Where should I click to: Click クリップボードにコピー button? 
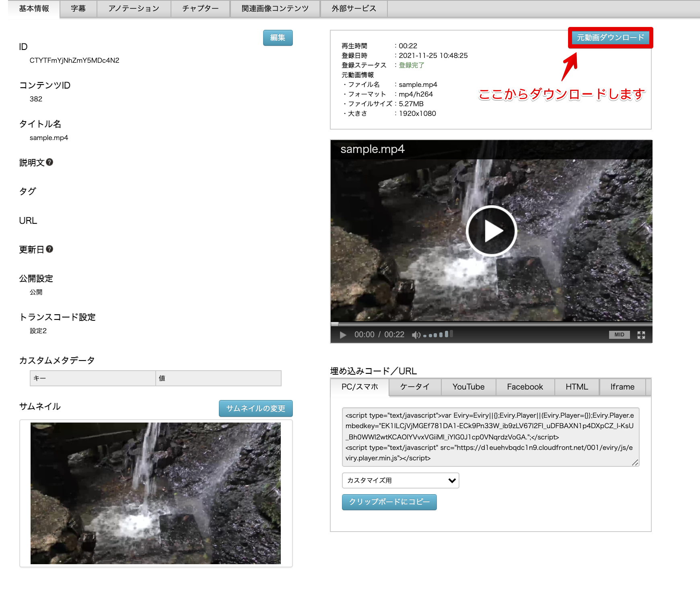389,502
